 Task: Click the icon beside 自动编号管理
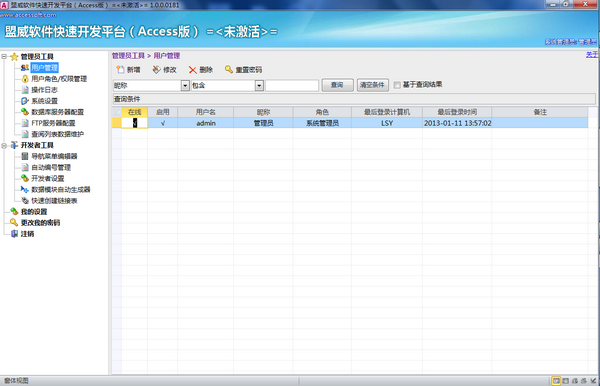pos(25,167)
